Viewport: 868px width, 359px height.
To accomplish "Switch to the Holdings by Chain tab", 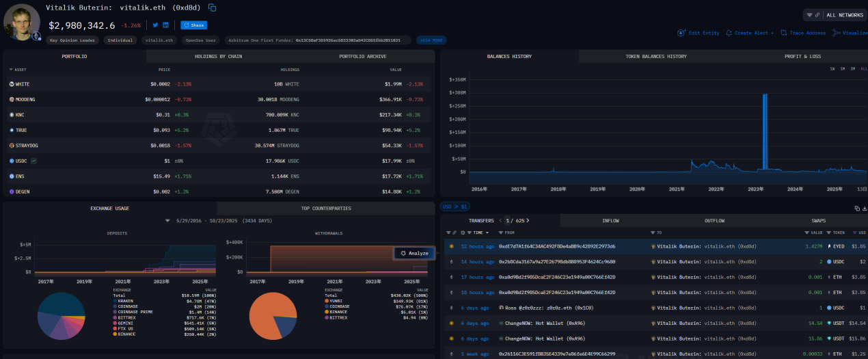I will coord(219,56).
